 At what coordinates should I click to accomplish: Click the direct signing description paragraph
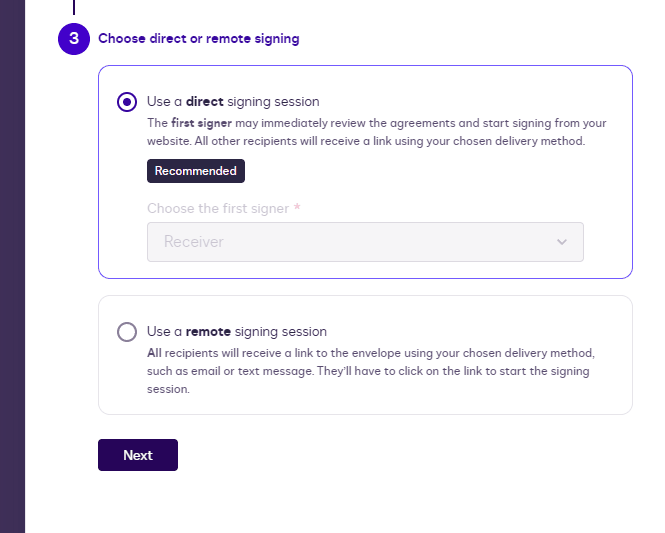pos(377,132)
